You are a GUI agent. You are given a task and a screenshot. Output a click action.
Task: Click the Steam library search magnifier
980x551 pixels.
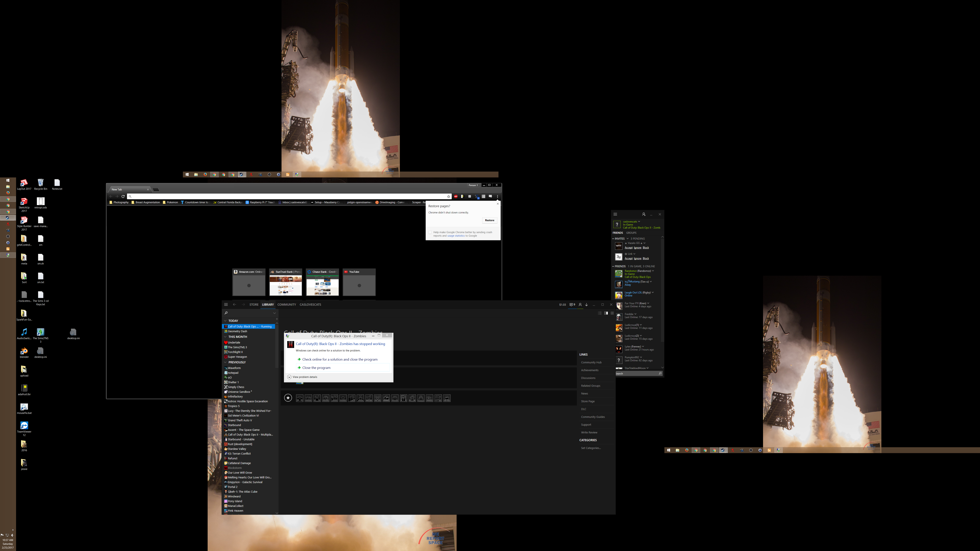coord(226,313)
